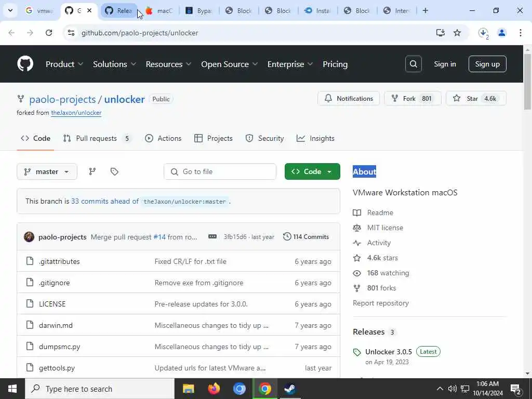This screenshot has height=399, width=532.
Task: Reload page with browser refresh icon
Action: (x=49, y=33)
